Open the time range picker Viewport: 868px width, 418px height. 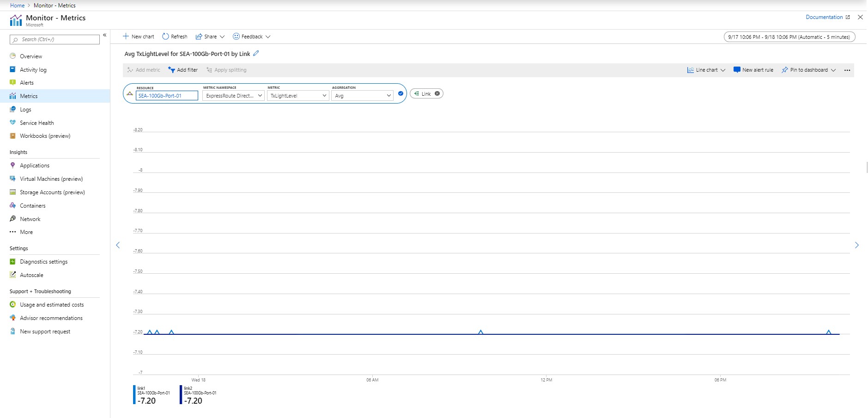coord(789,37)
